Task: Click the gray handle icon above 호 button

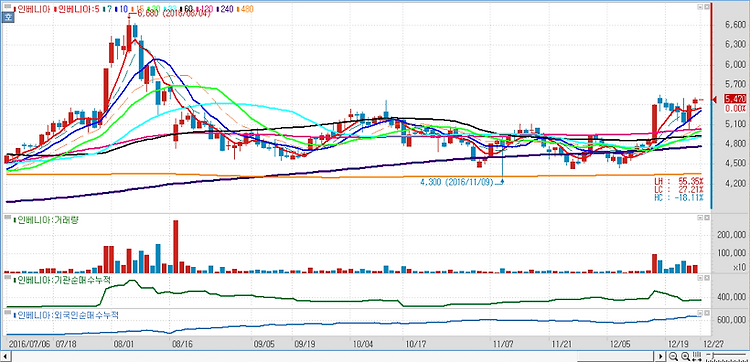Action: click(x=7, y=6)
